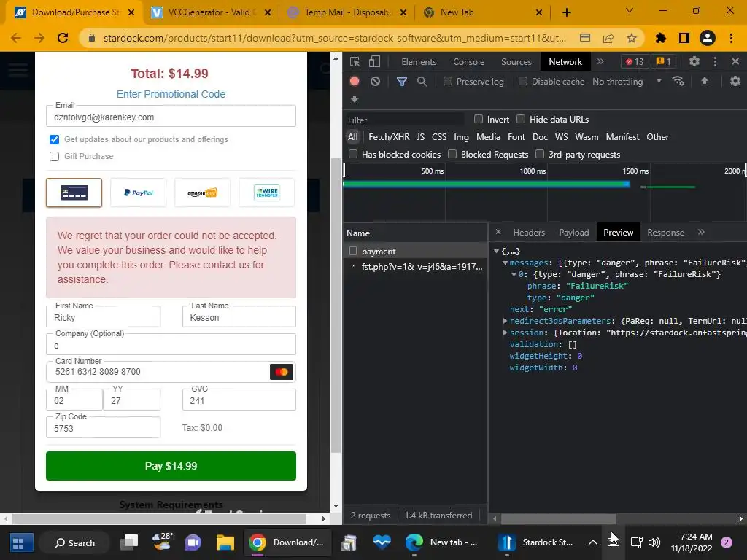Screen dimensions: 747x560
Task: Check the Gift Purchase box
Action: pyautogui.click(x=54, y=156)
